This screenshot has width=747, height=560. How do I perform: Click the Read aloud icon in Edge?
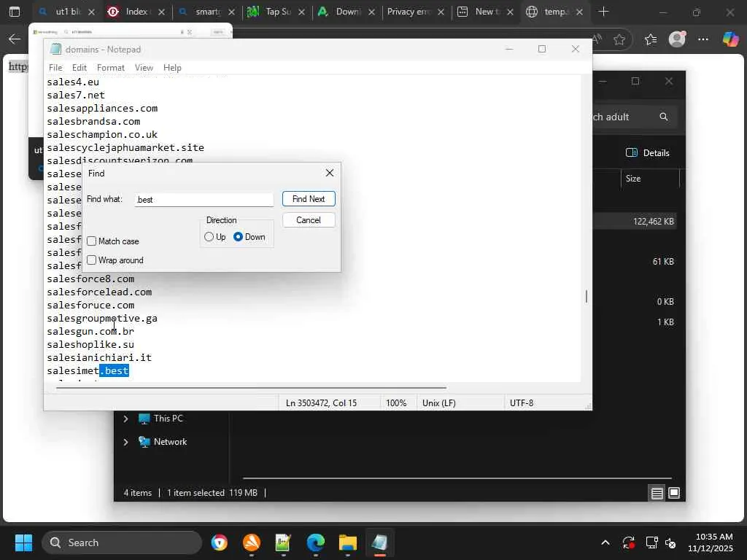[x=597, y=39]
